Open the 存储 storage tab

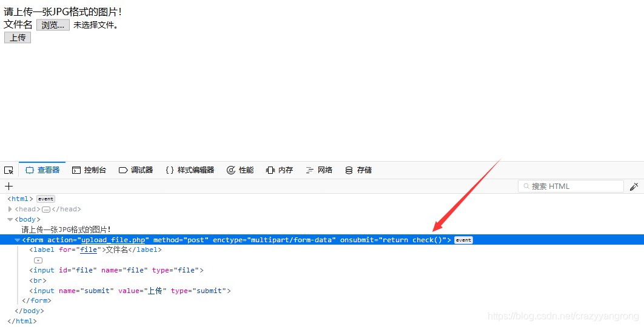click(x=358, y=170)
